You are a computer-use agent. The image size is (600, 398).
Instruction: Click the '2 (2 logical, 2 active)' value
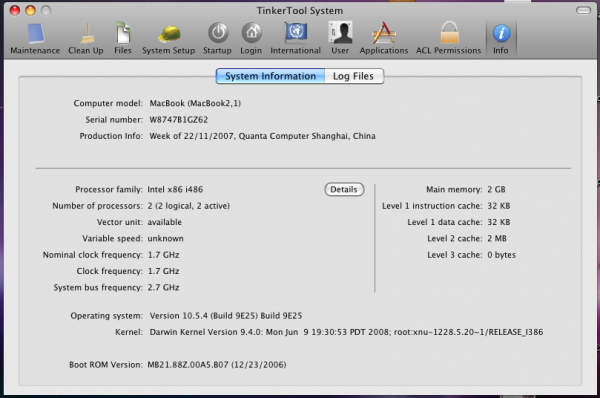click(x=189, y=206)
